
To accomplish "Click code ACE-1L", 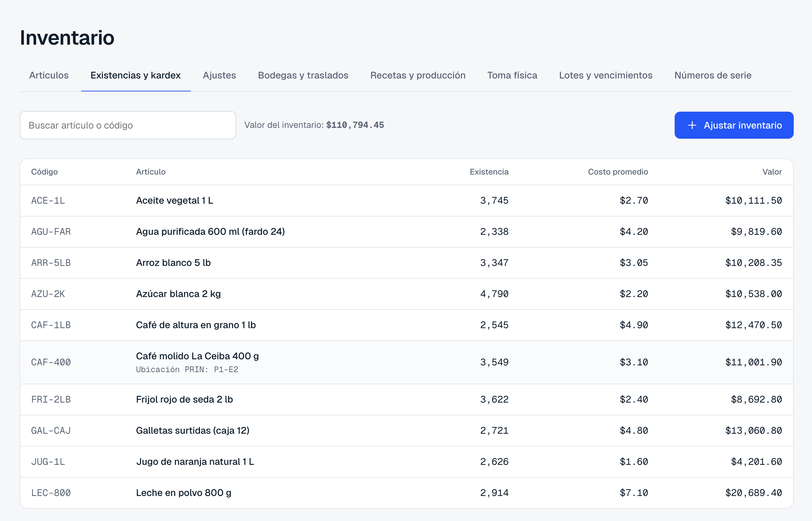I will point(48,201).
